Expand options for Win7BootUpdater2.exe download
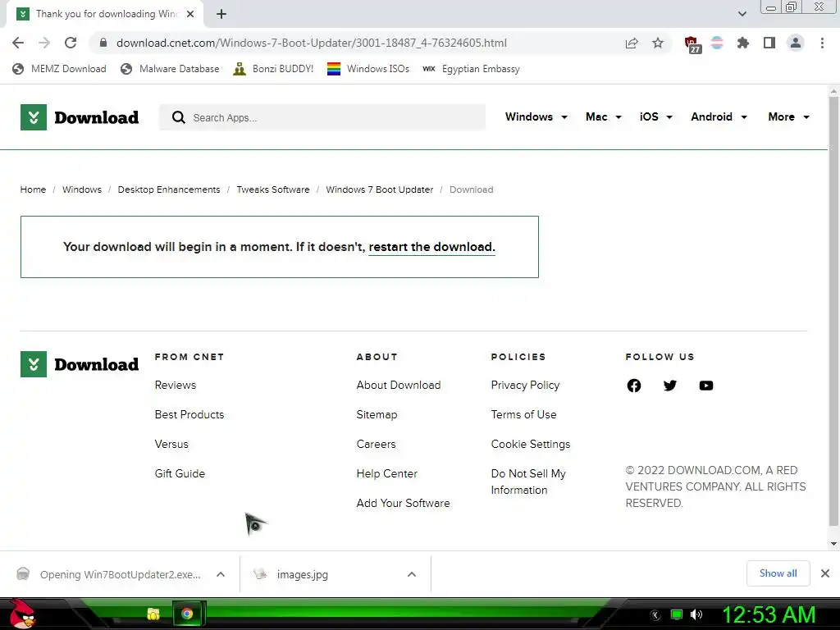 (x=220, y=574)
